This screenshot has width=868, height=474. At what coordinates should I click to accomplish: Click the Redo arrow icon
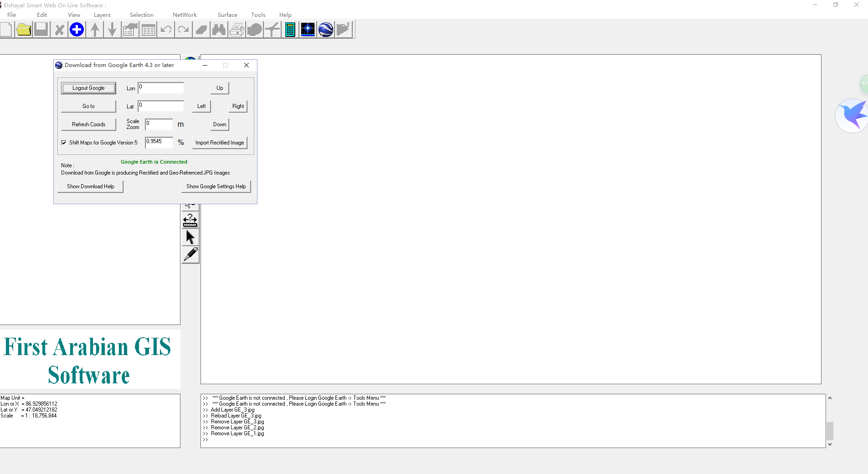point(184,30)
